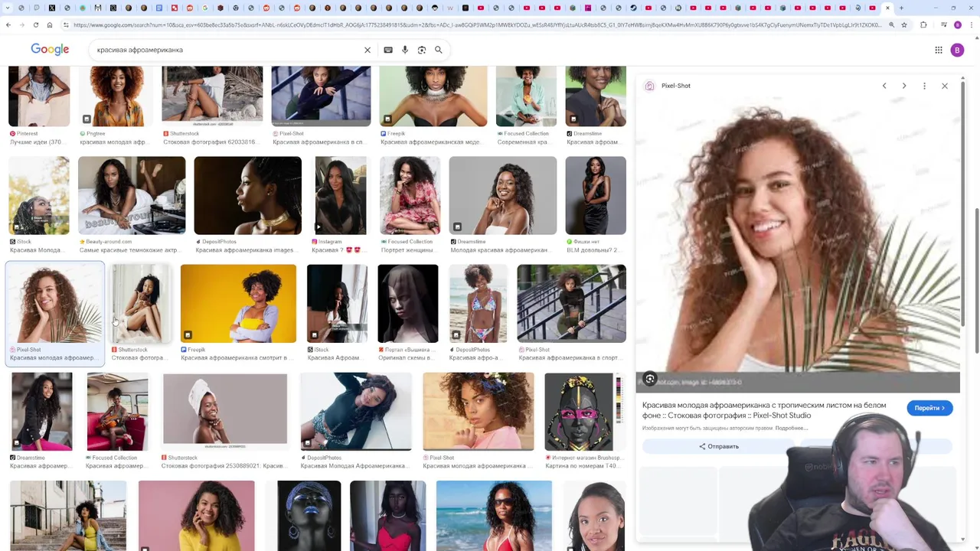The image size is (980, 551).
Task: Open the Instagram thumbnail woman in car
Action: [x=341, y=196]
